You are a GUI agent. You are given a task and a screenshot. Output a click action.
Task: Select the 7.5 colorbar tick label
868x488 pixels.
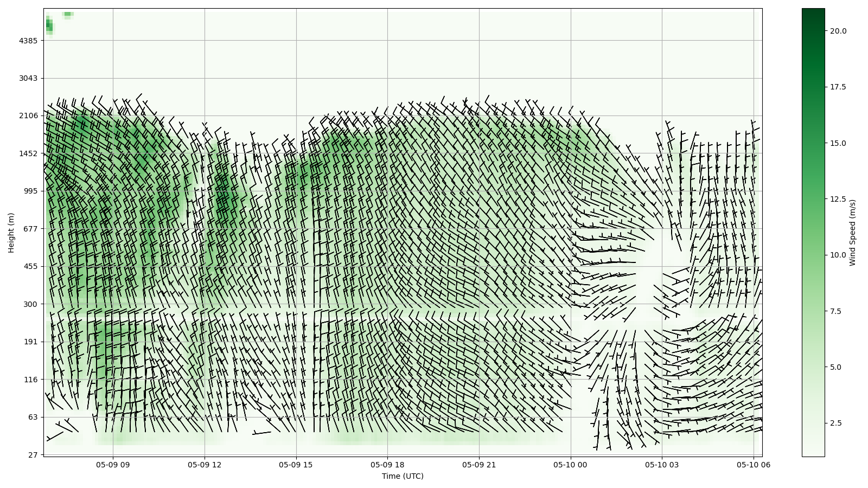(836, 311)
